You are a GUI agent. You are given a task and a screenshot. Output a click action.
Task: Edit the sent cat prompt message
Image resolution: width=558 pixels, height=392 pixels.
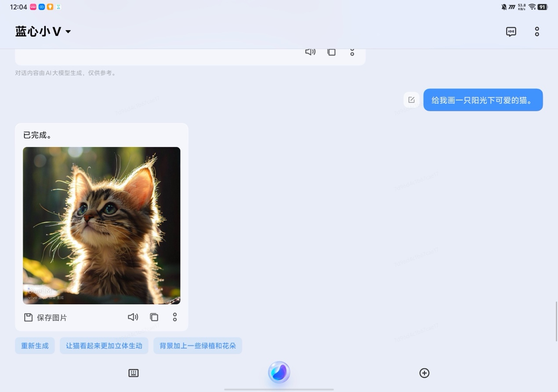411,100
